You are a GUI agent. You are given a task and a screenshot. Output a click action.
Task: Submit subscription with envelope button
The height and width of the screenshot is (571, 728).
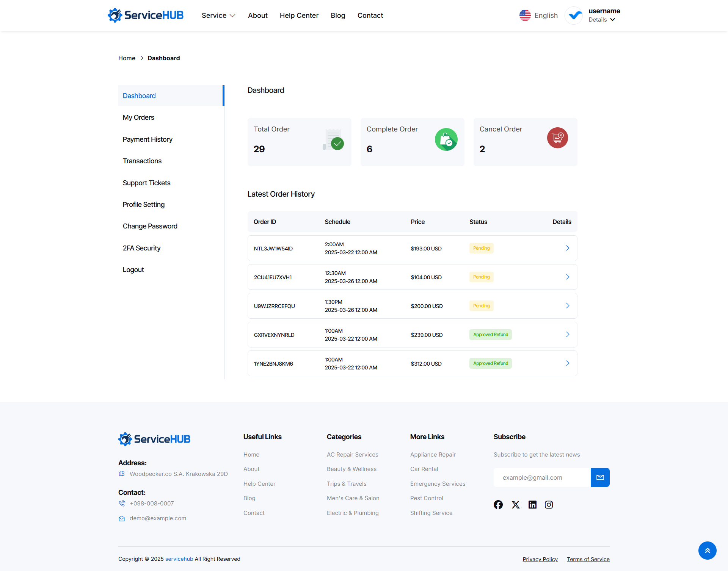pos(600,477)
